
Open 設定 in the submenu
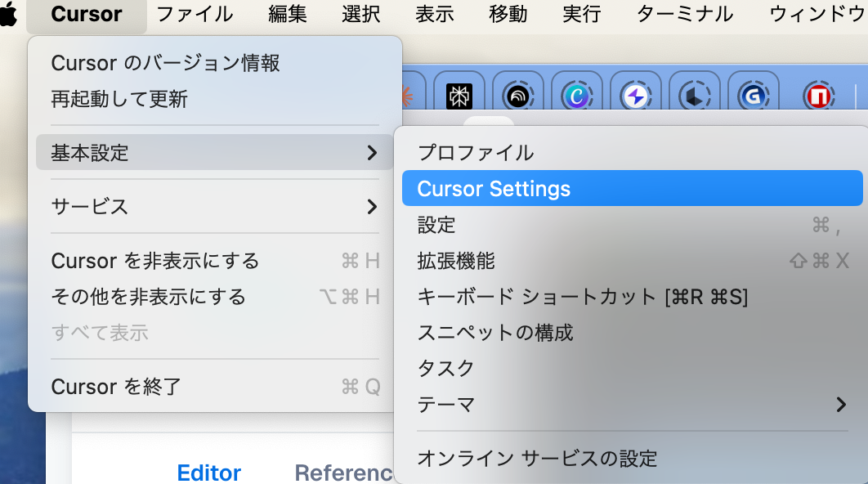[632, 225]
